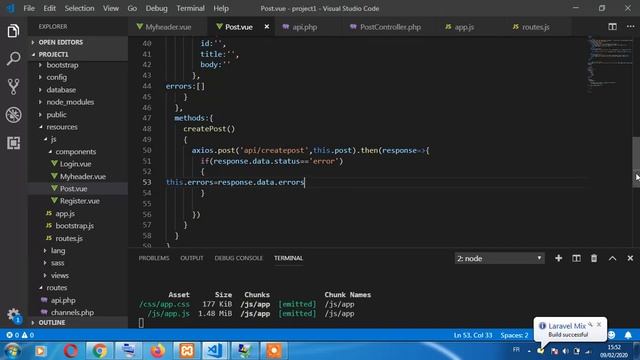Open the Explorer view in activity bar

coord(13,31)
